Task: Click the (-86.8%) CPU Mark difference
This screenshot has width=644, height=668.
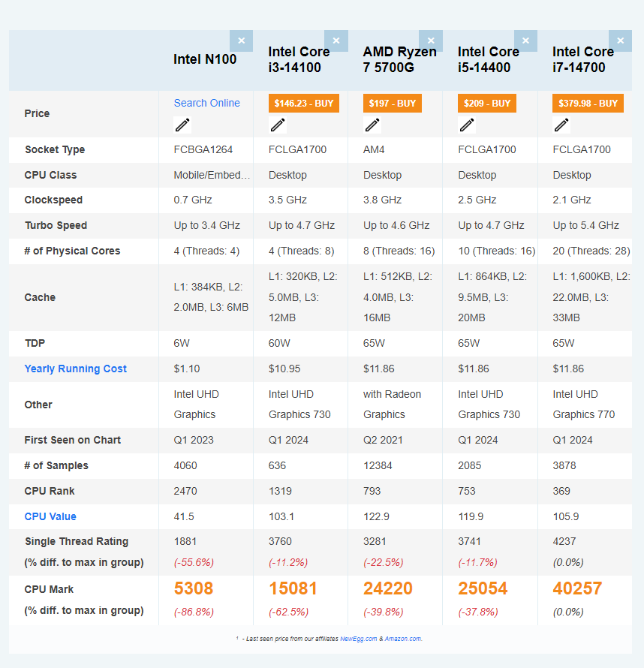Action: (x=194, y=612)
